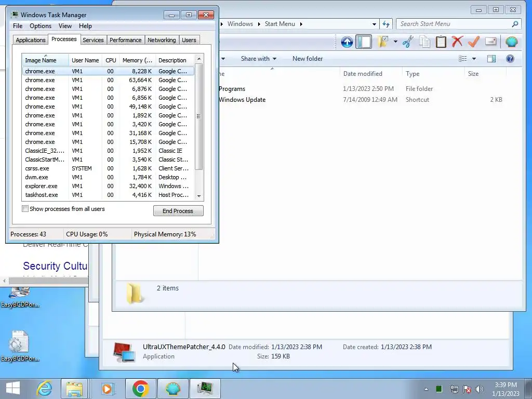This screenshot has width=532, height=399.
Task: Open File Explorer taskbar icon
Action: [x=74, y=389]
